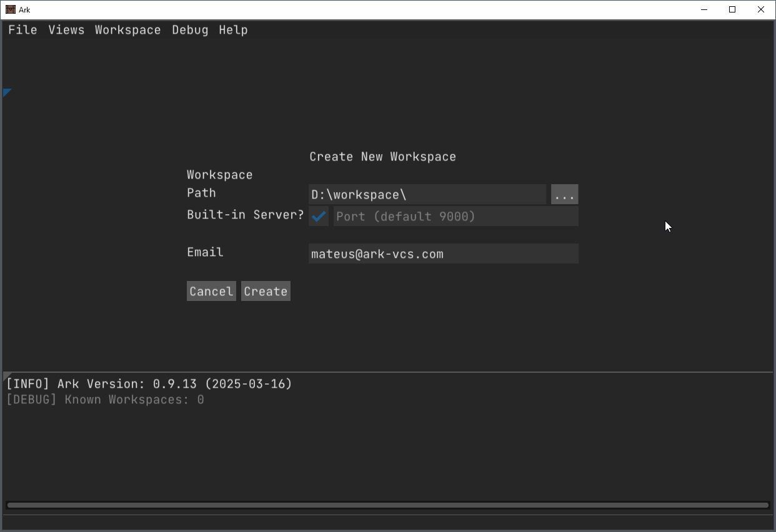Click the '...' browse button for the workspace path

[x=564, y=195]
